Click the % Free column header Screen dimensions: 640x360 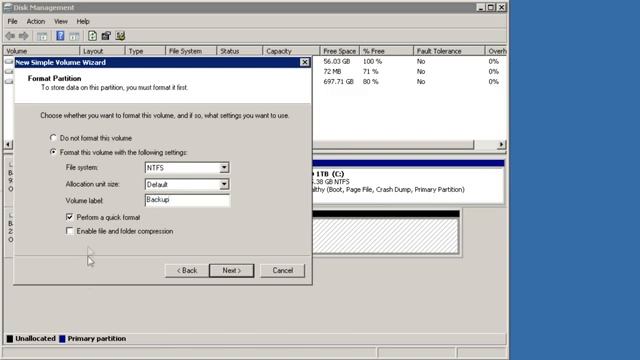(386, 51)
